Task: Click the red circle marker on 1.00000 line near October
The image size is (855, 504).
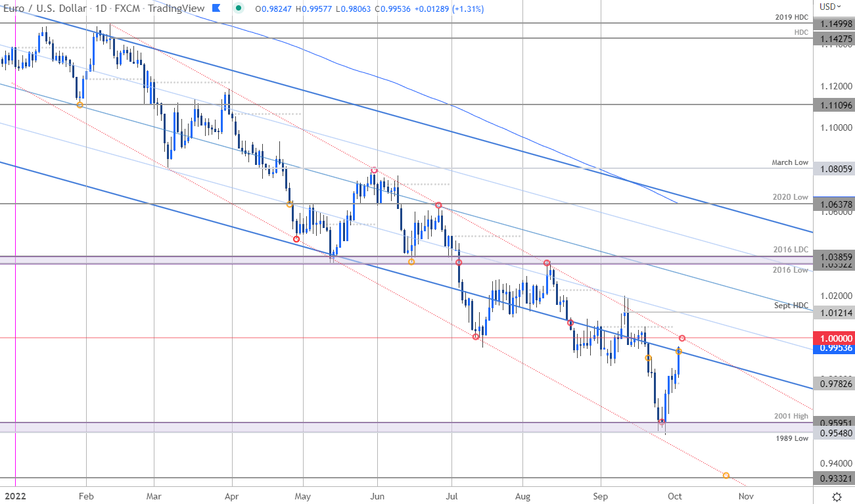Action: [682, 338]
